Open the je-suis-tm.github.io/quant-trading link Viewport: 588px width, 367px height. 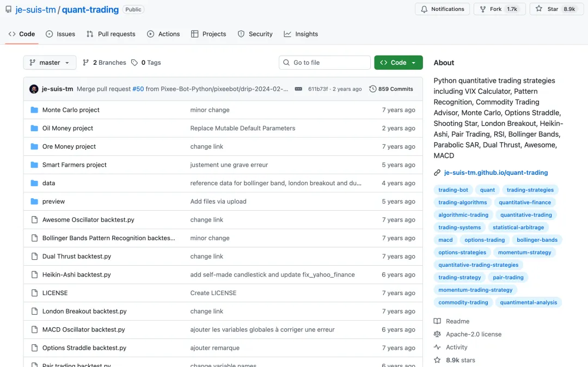[495, 173]
